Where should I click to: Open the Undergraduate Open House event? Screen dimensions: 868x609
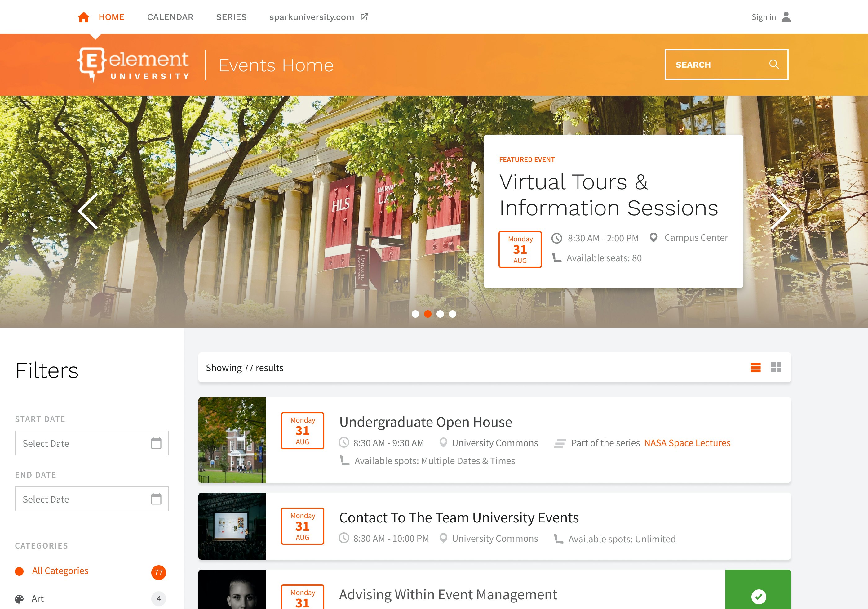tap(425, 422)
